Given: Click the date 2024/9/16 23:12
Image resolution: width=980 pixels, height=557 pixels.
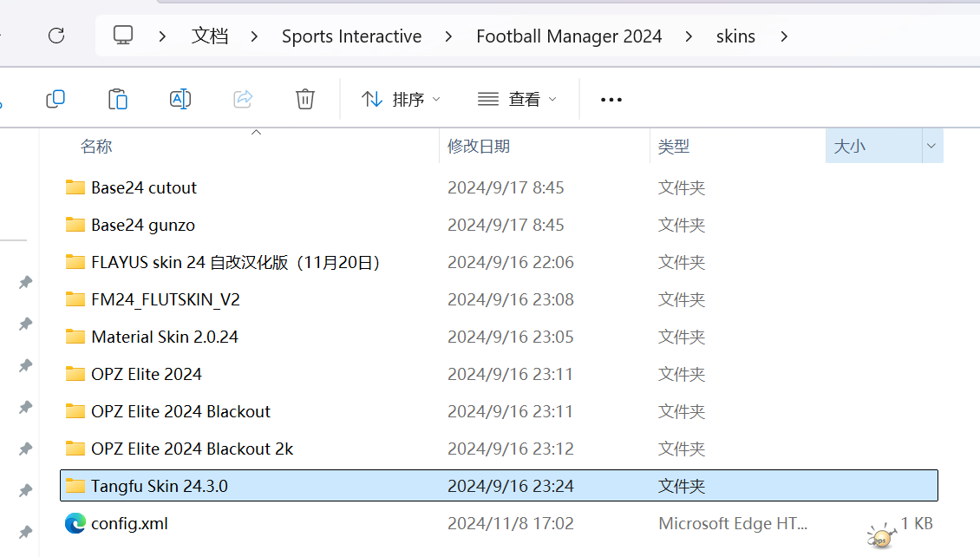Looking at the screenshot, I should 511,449.
